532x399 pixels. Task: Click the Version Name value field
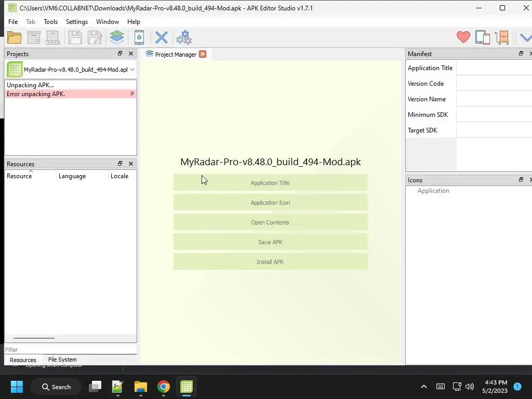[x=495, y=99]
